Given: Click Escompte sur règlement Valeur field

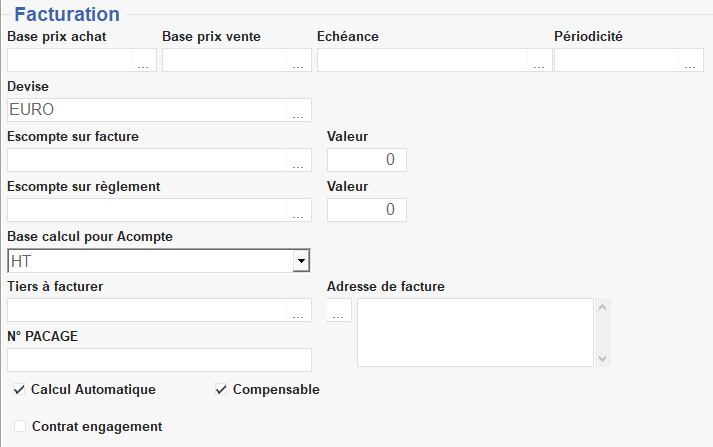Looking at the screenshot, I should [x=367, y=210].
